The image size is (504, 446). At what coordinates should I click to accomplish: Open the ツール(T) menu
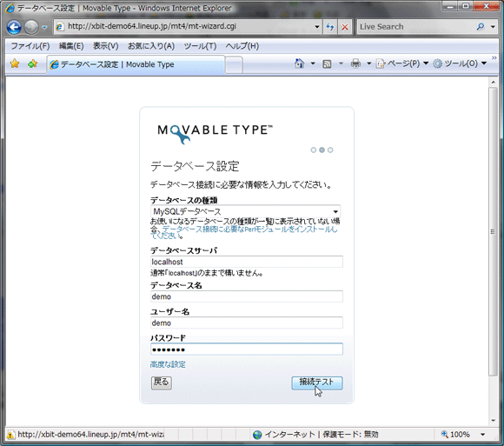tap(200, 46)
